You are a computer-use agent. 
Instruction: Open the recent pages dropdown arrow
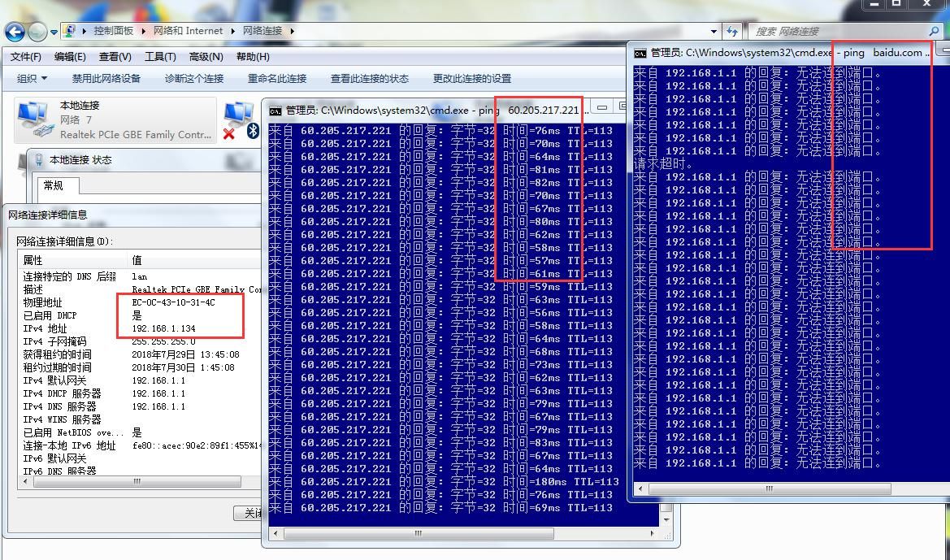click(x=54, y=32)
